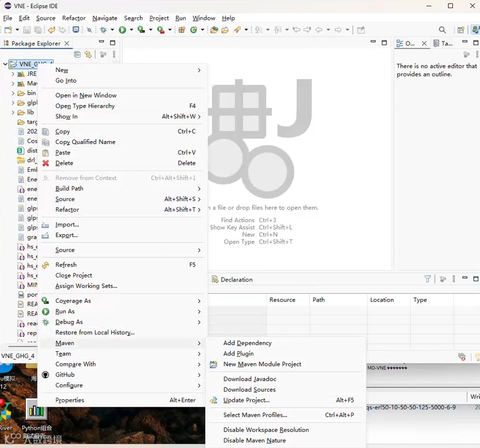Open External Tools dropdown arrow
Image resolution: width=480 pixels, height=448 pixels.
(170, 30)
